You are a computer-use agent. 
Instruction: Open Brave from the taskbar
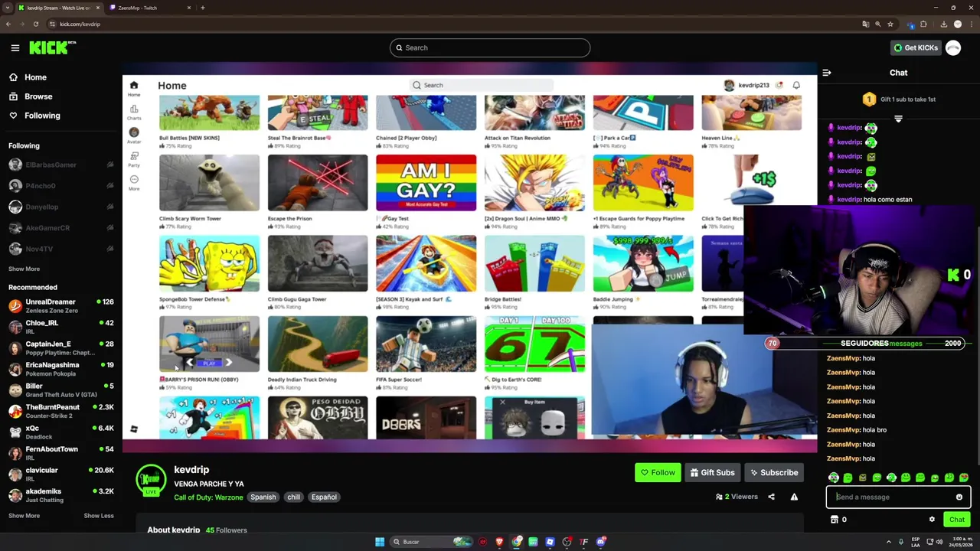(x=499, y=542)
